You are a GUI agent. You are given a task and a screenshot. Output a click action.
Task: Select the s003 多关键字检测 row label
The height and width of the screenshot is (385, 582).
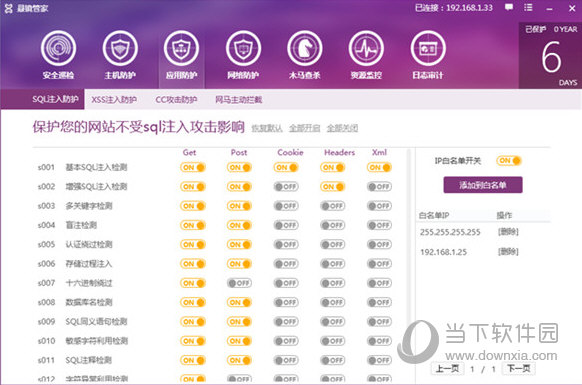(89, 206)
